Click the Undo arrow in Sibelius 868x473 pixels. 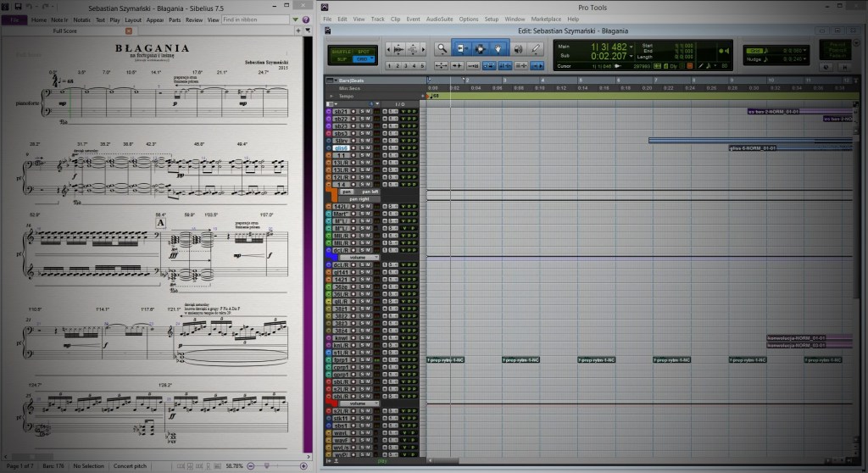pos(31,6)
